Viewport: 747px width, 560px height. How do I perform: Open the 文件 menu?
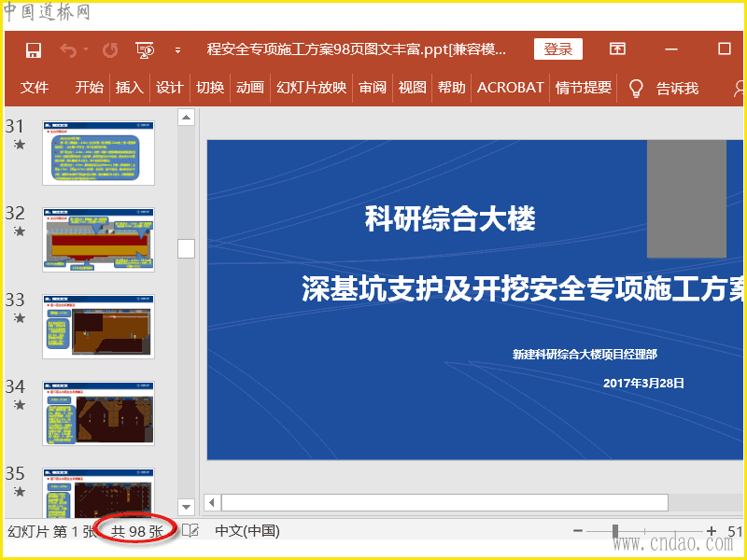tap(35, 88)
